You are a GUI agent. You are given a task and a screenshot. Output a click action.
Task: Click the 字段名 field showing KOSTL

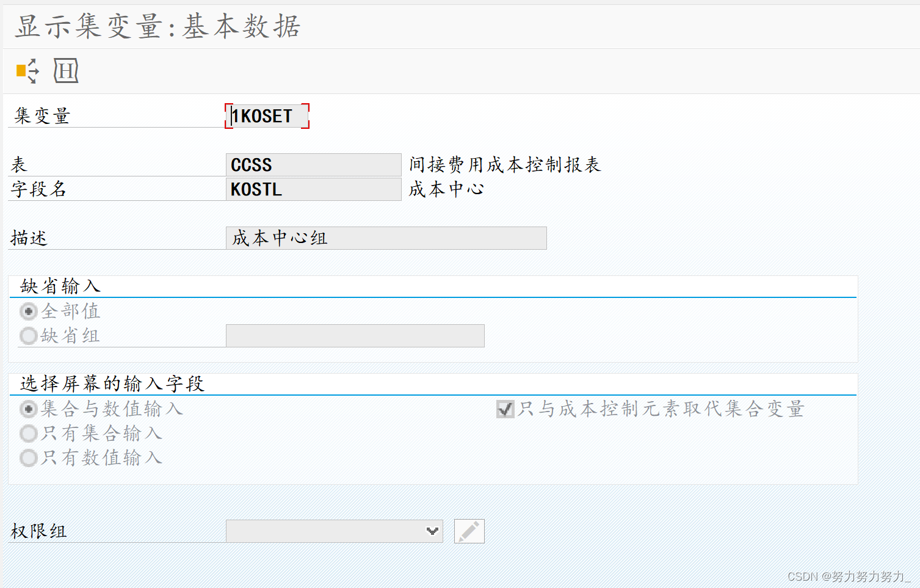pos(313,189)
